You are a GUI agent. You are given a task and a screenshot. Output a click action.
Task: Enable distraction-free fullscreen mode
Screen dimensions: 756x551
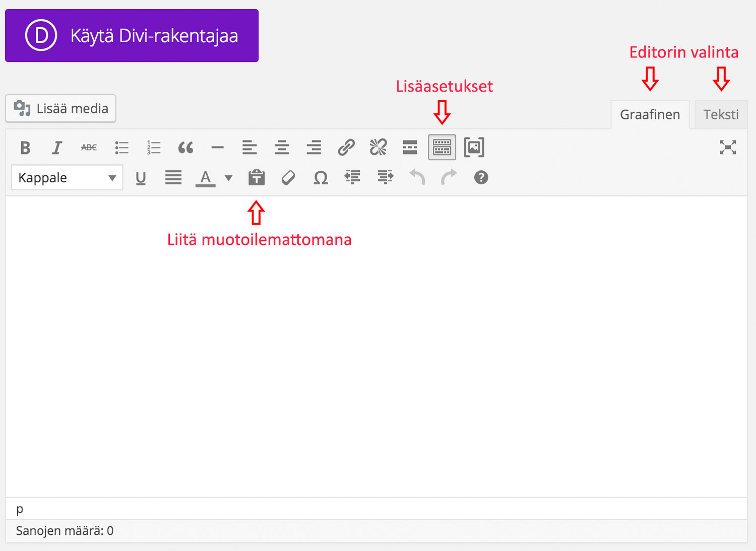point(728,148)
